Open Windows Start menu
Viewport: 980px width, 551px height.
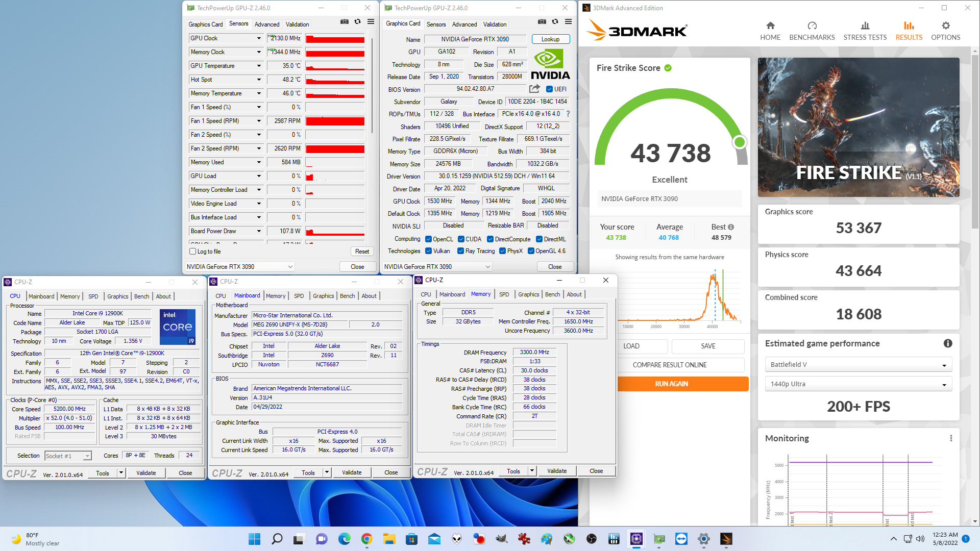(254, 539)
